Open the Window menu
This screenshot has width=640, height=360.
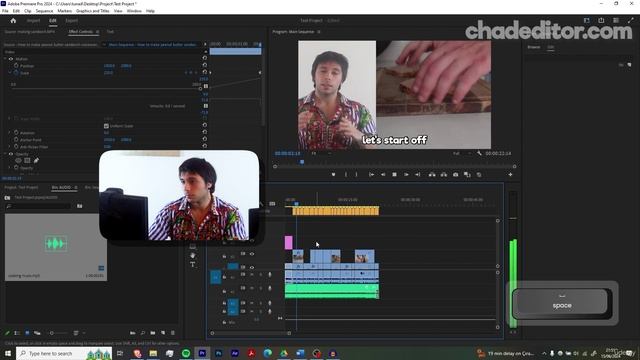point(134,11)
